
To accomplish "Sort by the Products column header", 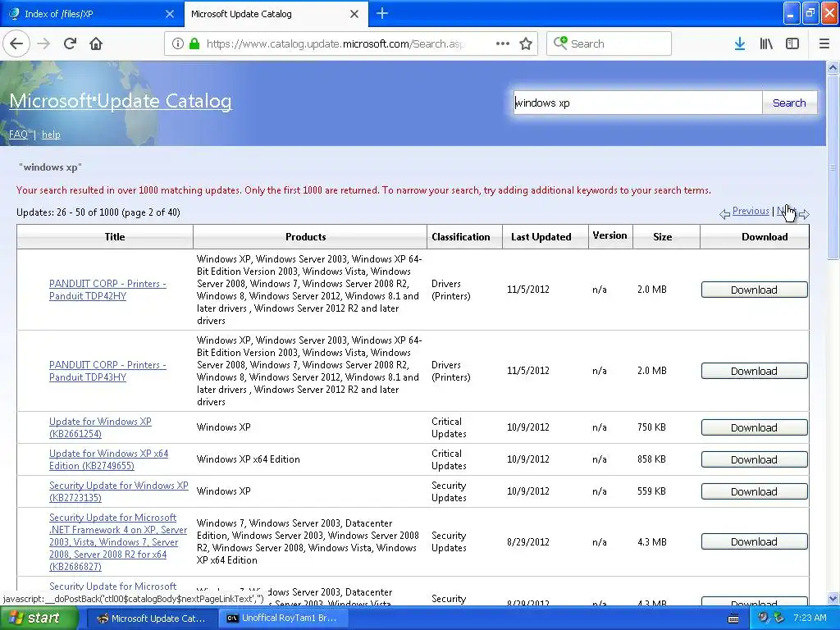I will pyautogui.click(x=305, y=237).
